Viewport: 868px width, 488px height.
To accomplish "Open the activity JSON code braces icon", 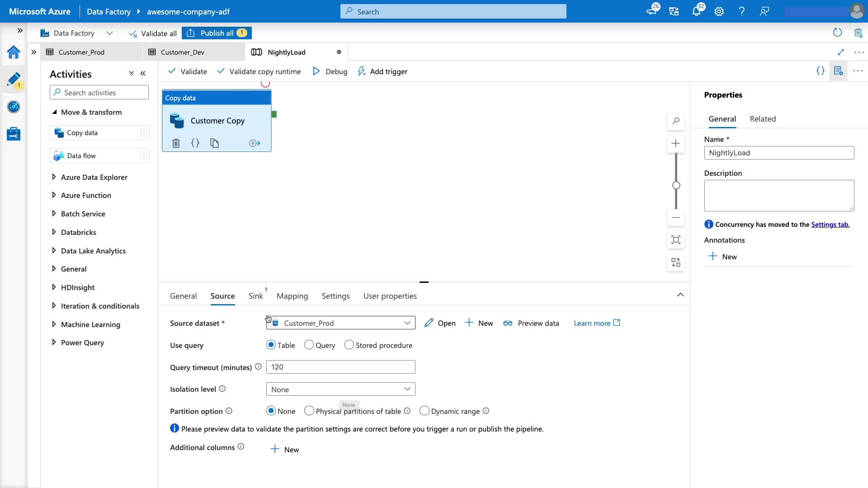I will (195, 143).
